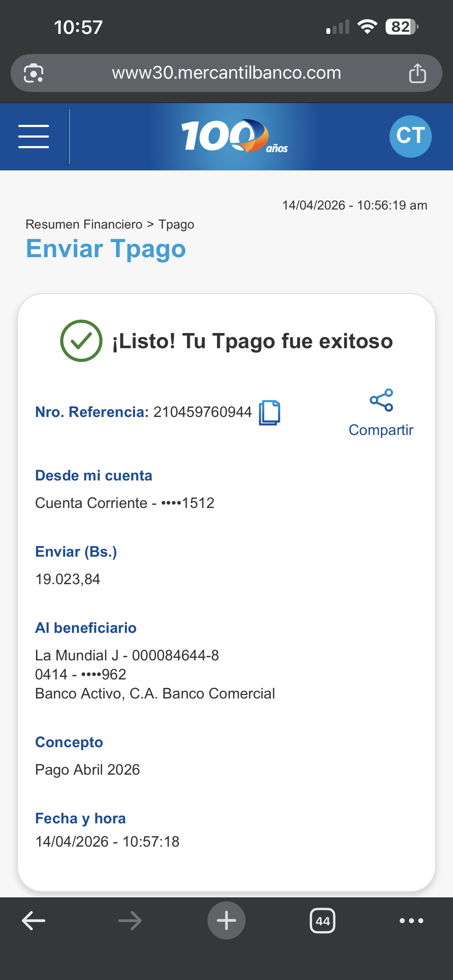The image size is (453, 980).
Task: Show the 44 open tabs switcher
Action: 322,921
